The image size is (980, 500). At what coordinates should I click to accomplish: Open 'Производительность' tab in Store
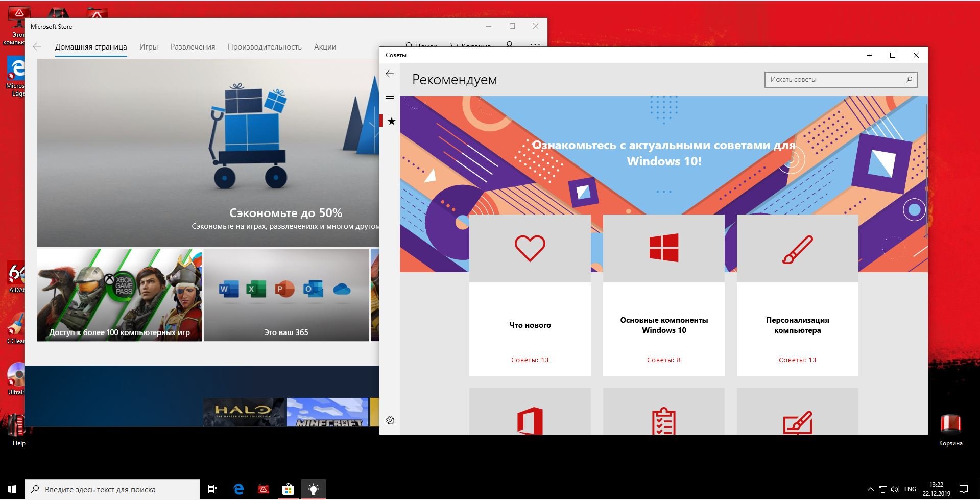(265, 47)
